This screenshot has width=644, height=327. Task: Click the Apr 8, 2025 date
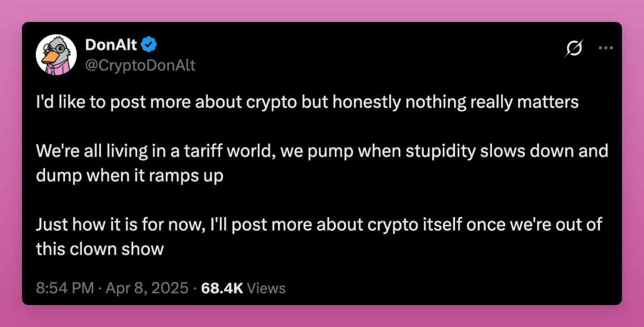click(x=147, y=288)
